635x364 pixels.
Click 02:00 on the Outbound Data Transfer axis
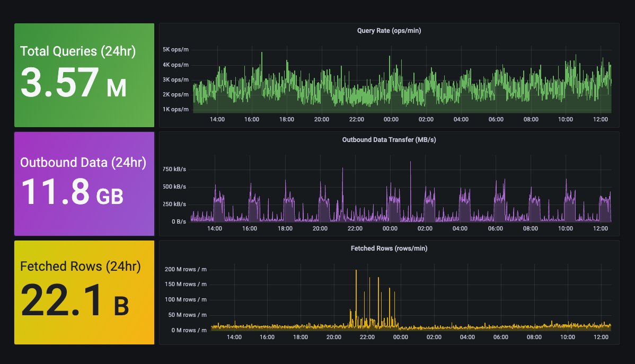[x=425, y=228]
